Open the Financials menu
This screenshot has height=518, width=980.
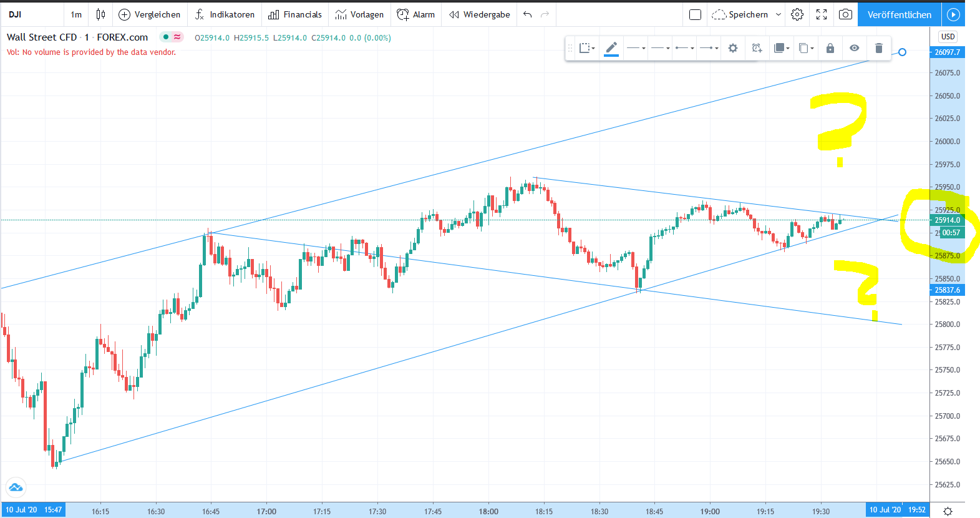(295, 14)
